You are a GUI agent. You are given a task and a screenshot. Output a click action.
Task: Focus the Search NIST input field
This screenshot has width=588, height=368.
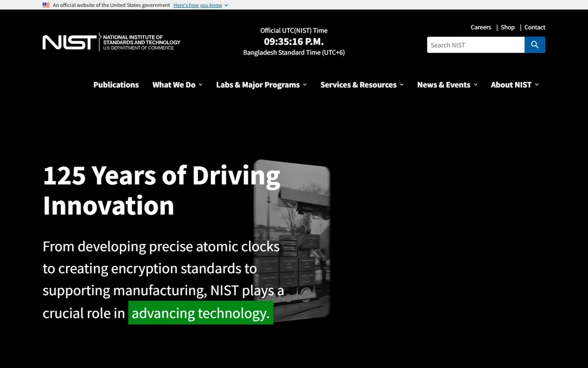(476, 44)
